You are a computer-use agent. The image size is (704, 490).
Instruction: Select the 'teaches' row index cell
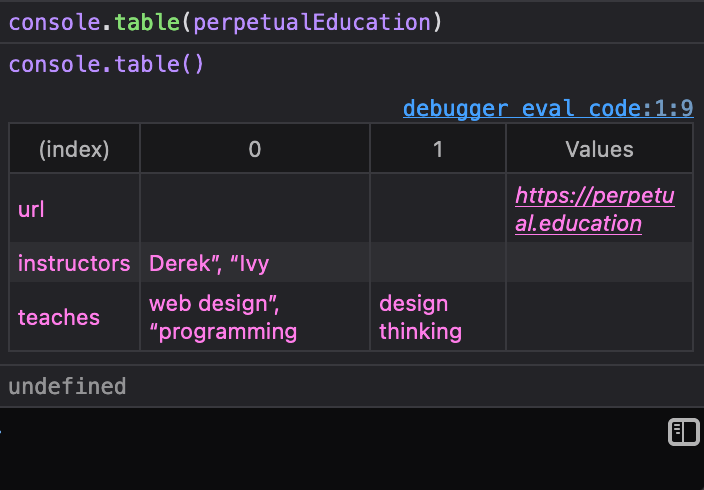74,317
